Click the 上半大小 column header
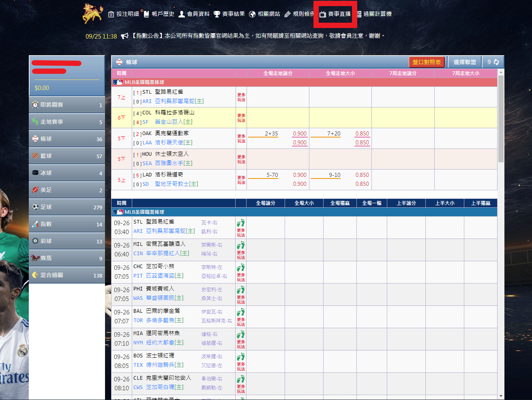The image size is (532, 400). 445,203
